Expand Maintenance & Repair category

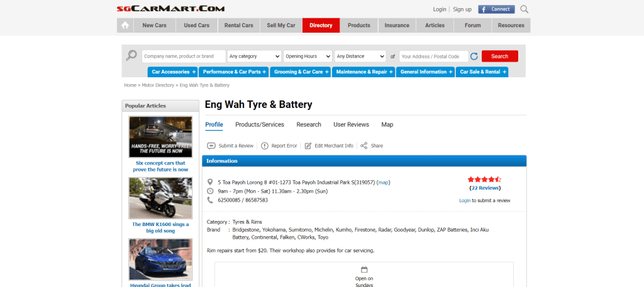[x=364, y=72]
